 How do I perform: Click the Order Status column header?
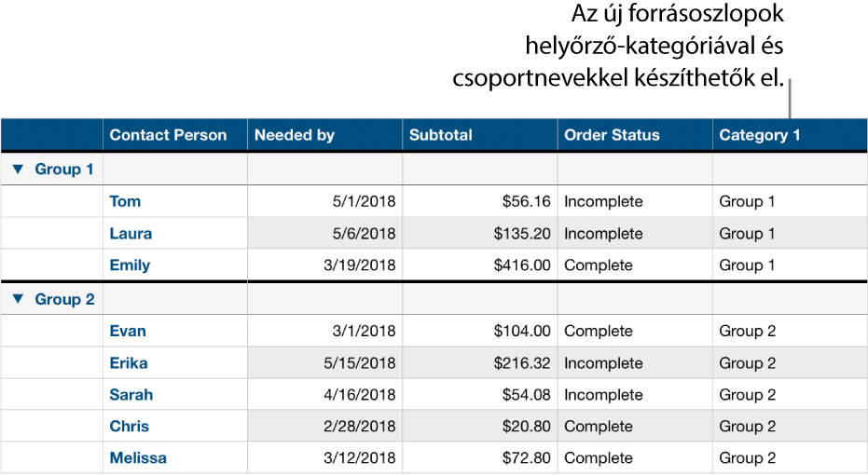pyautogui.click(x=612, y=135)
